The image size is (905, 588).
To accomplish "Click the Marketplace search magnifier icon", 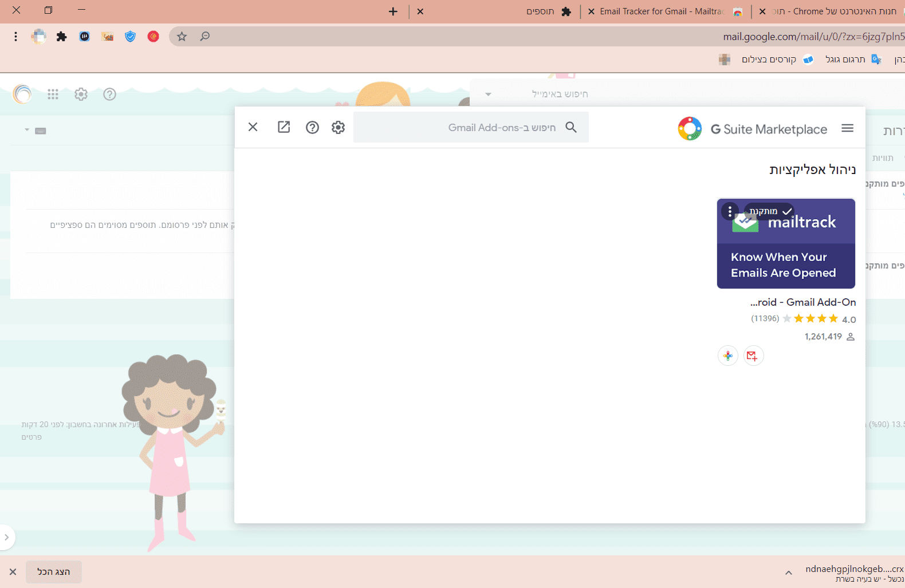I will [571, 127].
